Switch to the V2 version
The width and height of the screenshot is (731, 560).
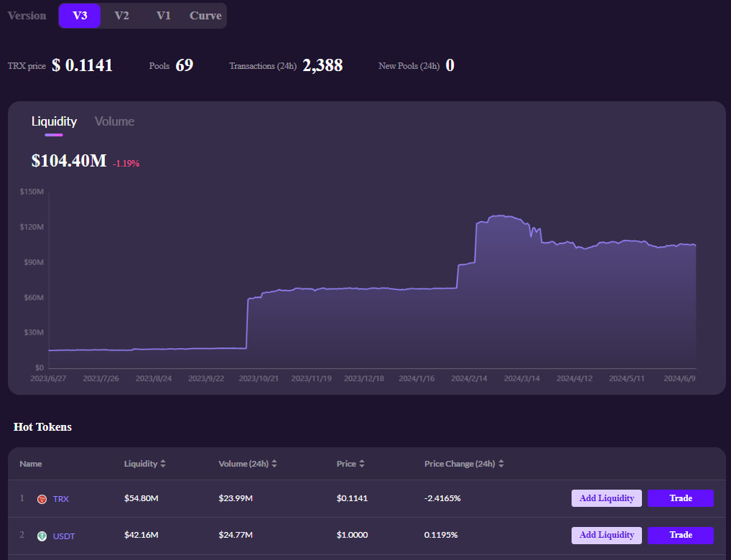pyautogui.click(x=121, y=16)
